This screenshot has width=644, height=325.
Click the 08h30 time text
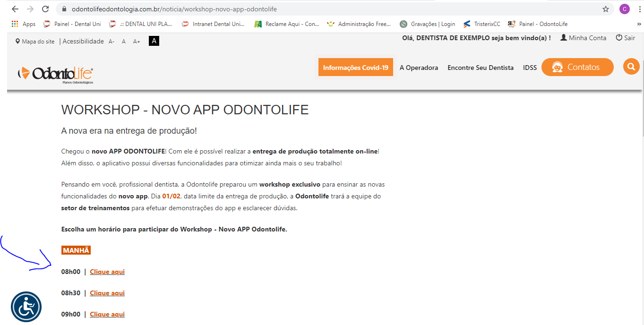tap(71, 293)
